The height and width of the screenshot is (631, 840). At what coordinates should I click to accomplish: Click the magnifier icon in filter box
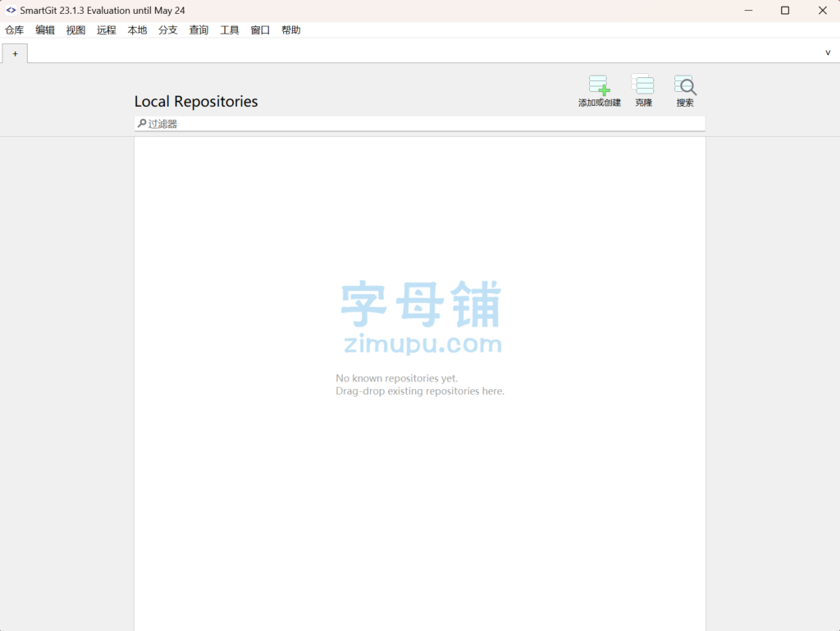pos(142,124)
